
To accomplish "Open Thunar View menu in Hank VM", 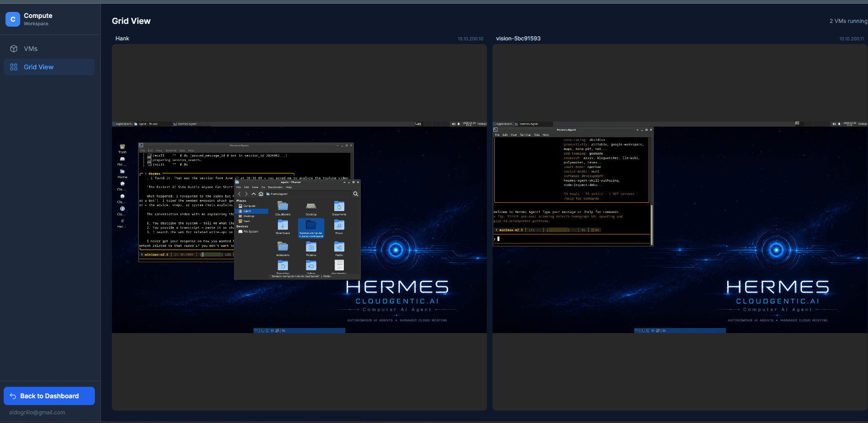I will pos(255,187).
